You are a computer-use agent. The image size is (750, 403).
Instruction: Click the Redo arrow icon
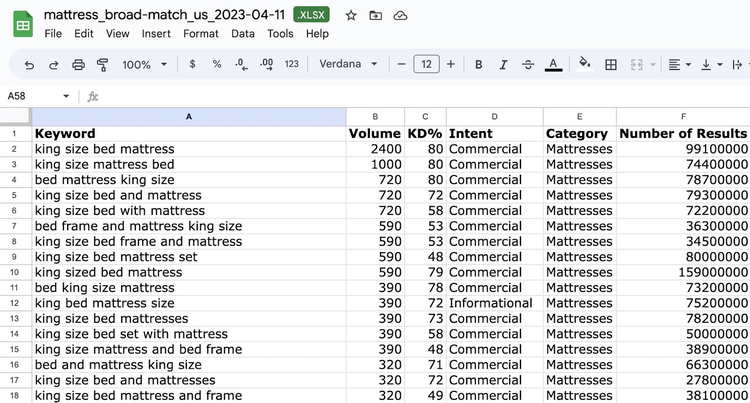[x=54, y=65]
